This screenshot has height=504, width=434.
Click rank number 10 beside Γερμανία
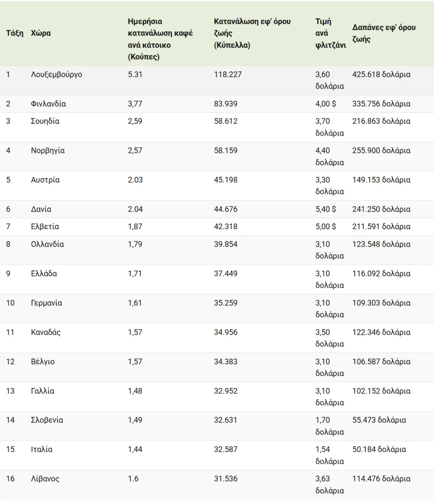click(x=10, y=303)
